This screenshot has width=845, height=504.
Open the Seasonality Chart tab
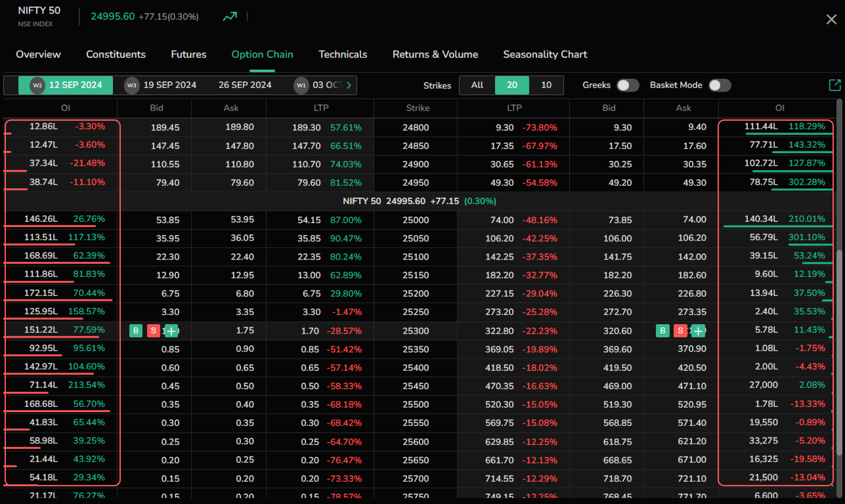(x=545, y=54)
